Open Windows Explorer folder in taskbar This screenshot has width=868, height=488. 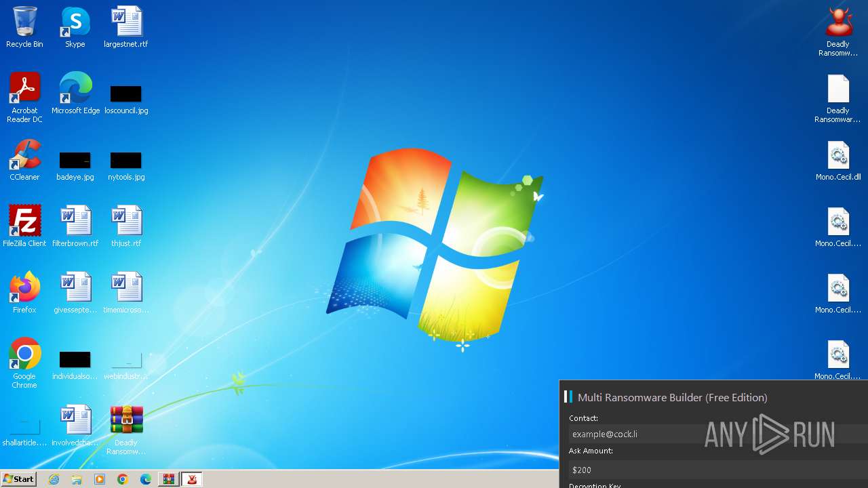click(77, 479)
